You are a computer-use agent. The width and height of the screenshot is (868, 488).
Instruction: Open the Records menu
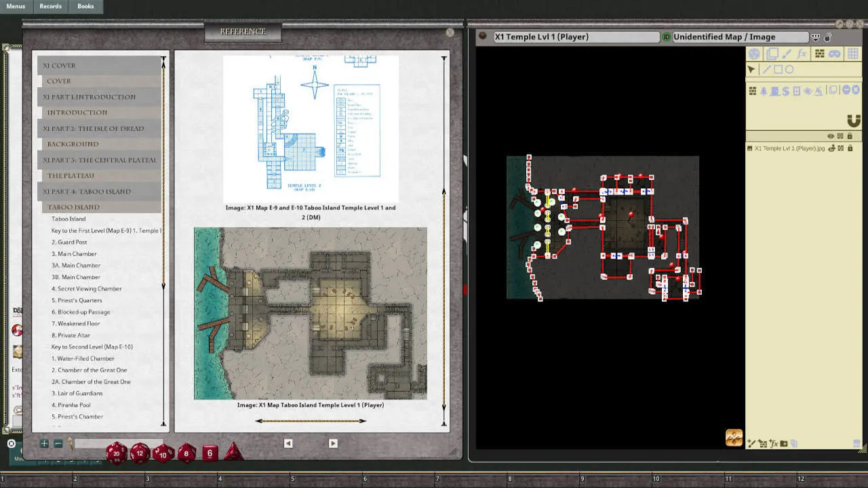pyautogui.click(x=50, y=6)
